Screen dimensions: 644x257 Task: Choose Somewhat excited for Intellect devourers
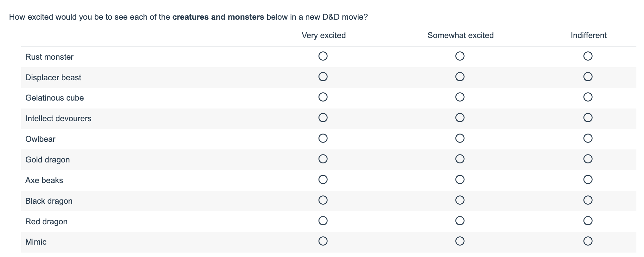click(460, 118)
